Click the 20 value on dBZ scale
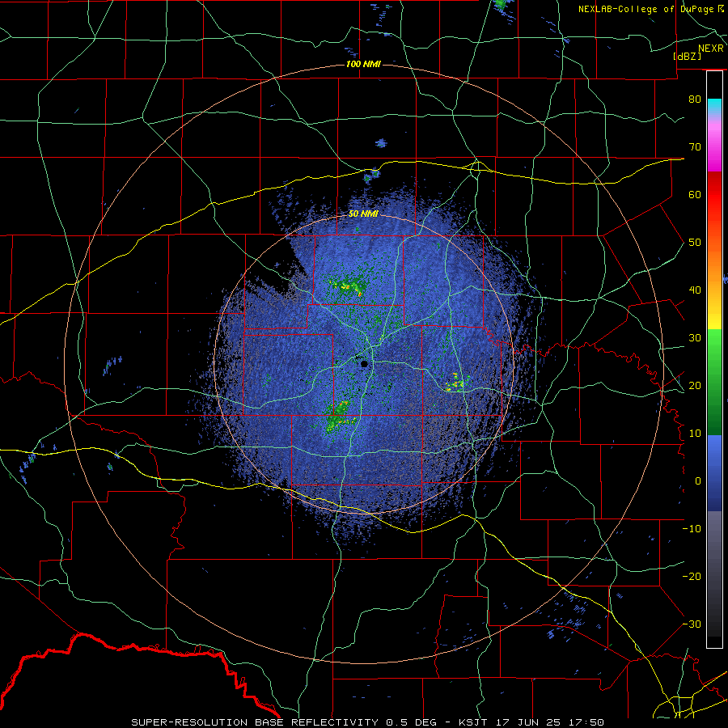Screen dimensions: 728x728 click(x=695, y=385)
